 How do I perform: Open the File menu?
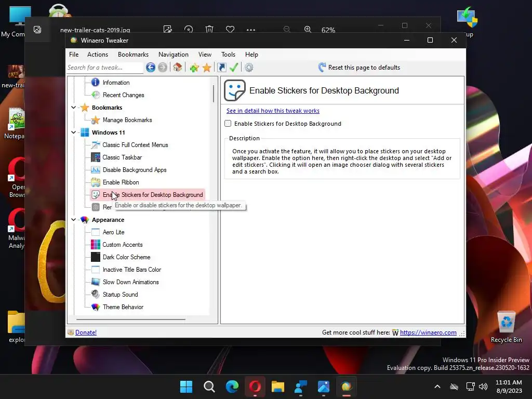(74, 54)
